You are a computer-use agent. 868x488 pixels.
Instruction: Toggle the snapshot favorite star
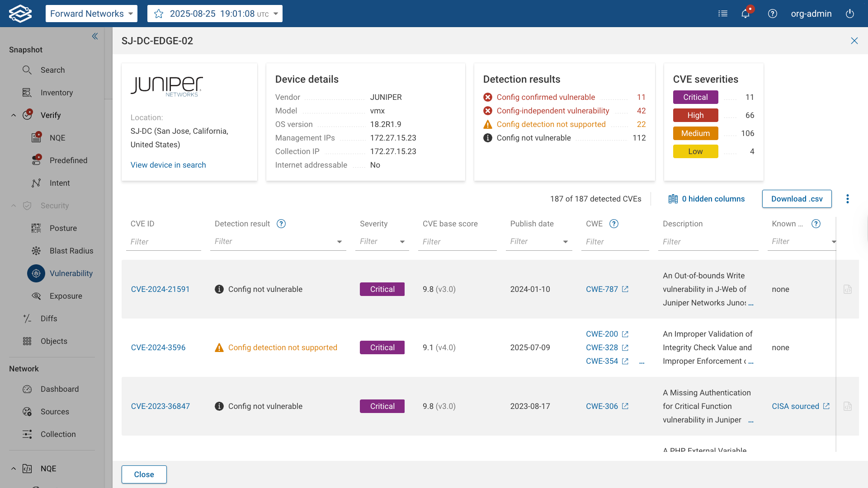(x=158, y=14)
